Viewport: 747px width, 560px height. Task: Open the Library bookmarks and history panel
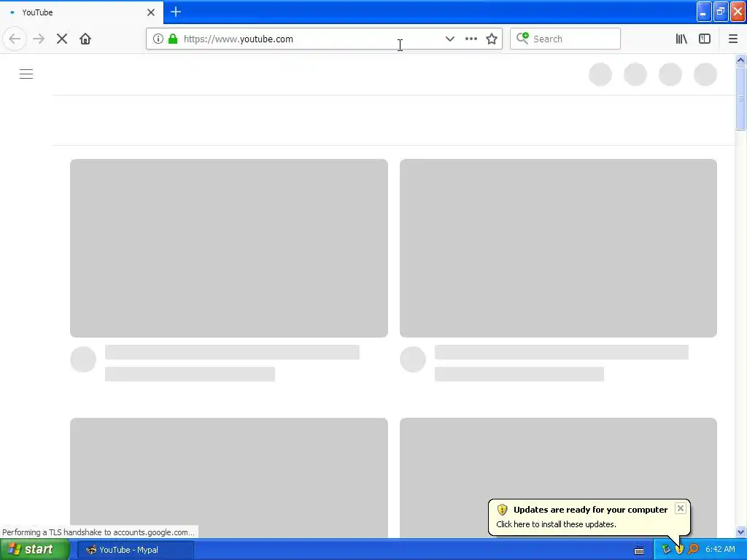[x=681, y=39]
